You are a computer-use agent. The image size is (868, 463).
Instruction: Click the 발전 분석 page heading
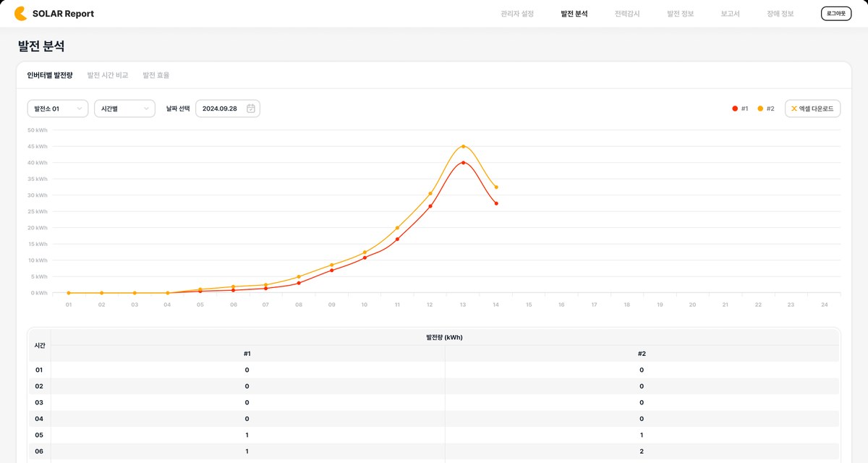[41, 46]
